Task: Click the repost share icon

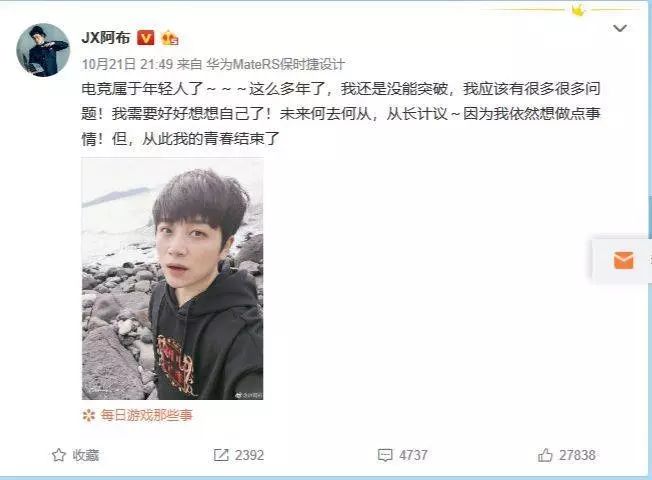Action: pyautogui.click(x=221, y=455)
